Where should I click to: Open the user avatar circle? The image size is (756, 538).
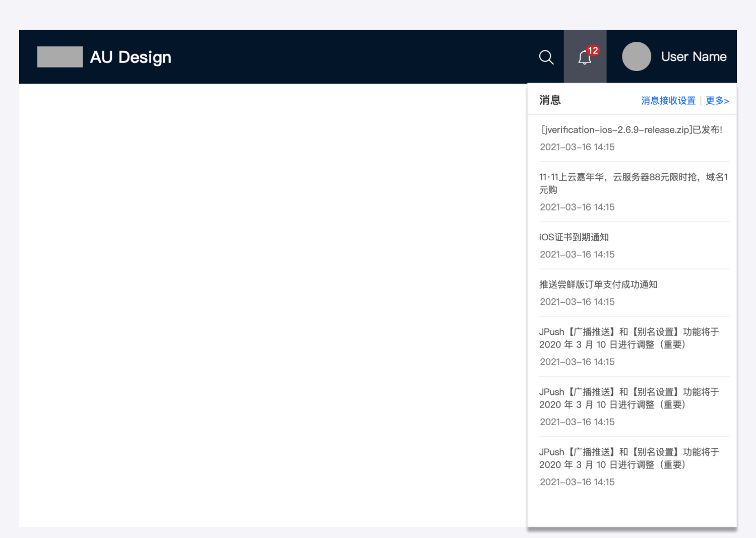tap(636, 56)
